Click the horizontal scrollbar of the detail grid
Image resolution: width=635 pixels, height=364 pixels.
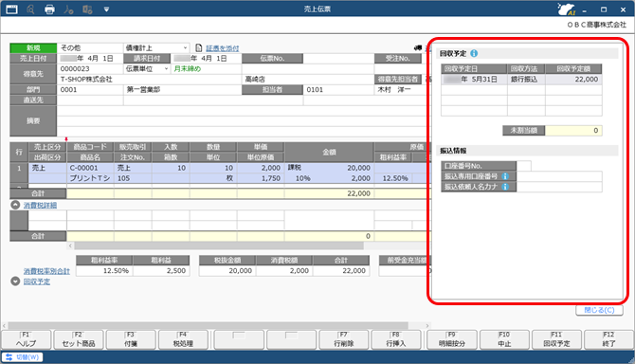(x=219, y=246)
